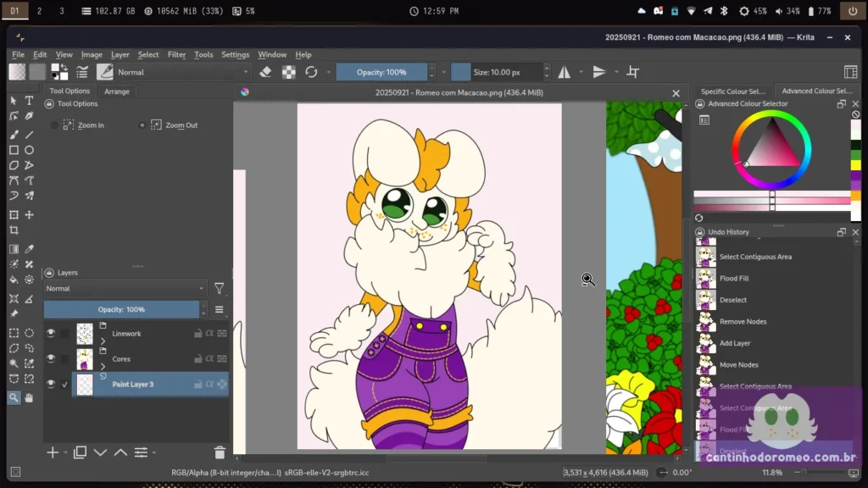Toggle the checkbox on the Linework layer
This screenshot has height=488, width=868.
point(64,333)
